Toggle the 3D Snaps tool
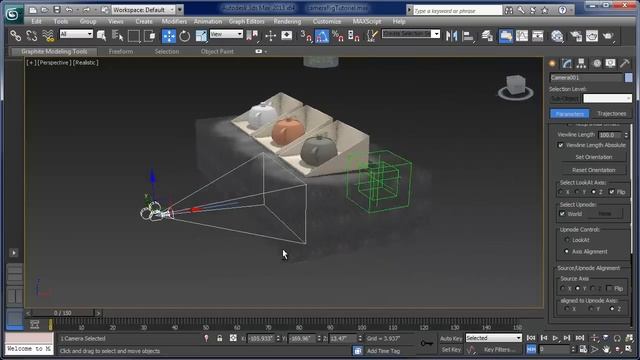This screenshot has width=640, height=360. click(x=306, y=36)
